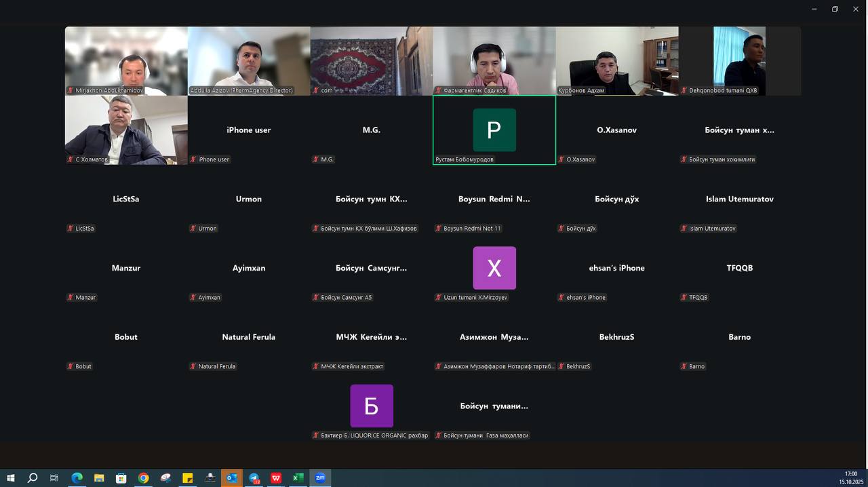Open Google Chrome from the taskbar
The image size is (868, 487).
(x=143, y=478)
